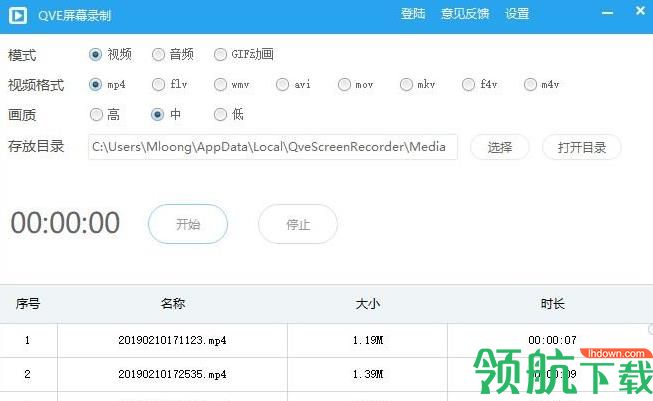Click 选择 to pick save folder
This screenshot has width=653, height=401.
click(x=500, y=147)
